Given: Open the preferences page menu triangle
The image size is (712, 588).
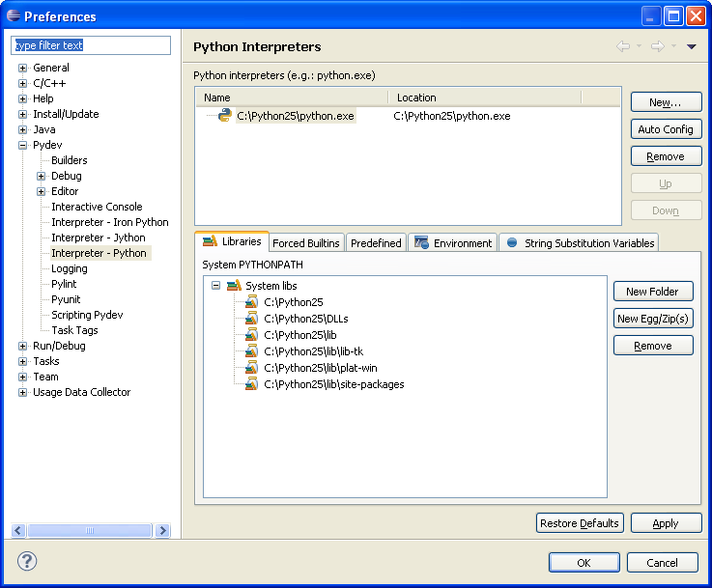Looking at the screenshot, I should [x=692, y=46].
